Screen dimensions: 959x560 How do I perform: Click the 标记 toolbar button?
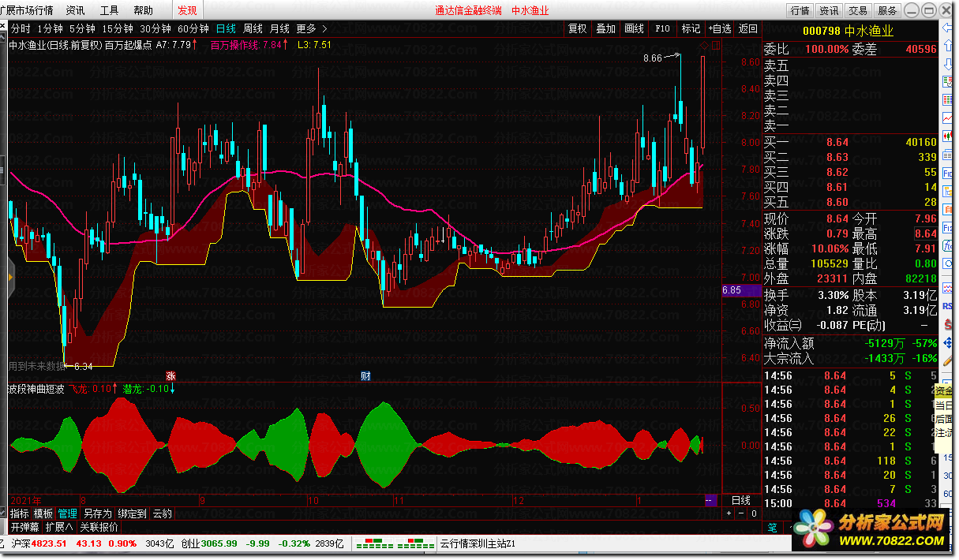[x=691, y=28]
